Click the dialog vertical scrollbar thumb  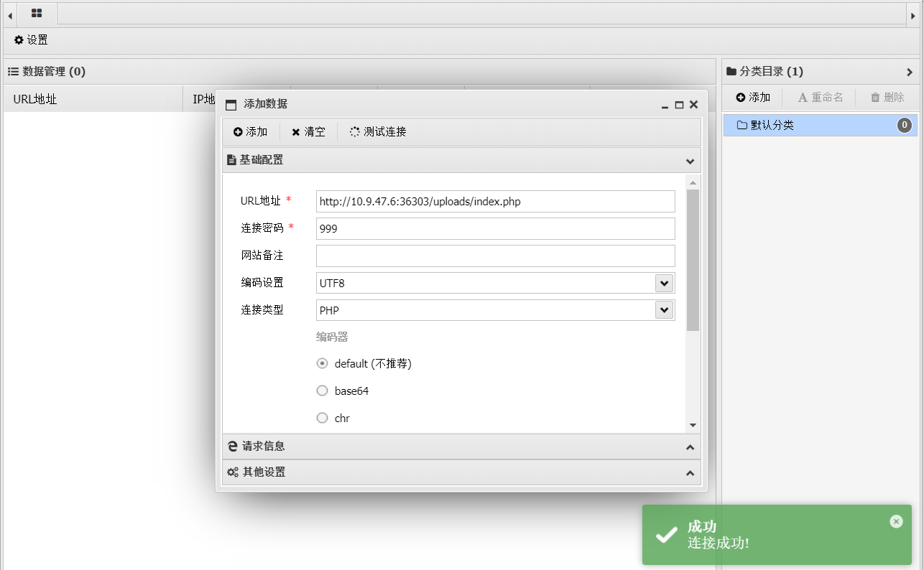point(693,260)
